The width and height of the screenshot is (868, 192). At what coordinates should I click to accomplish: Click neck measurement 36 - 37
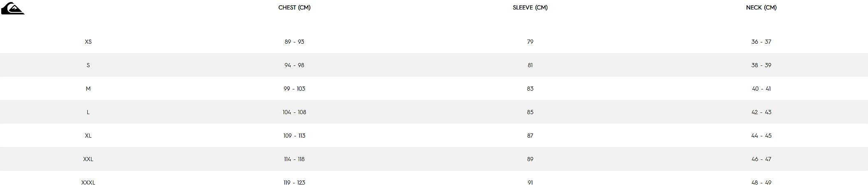pos(761,42)
